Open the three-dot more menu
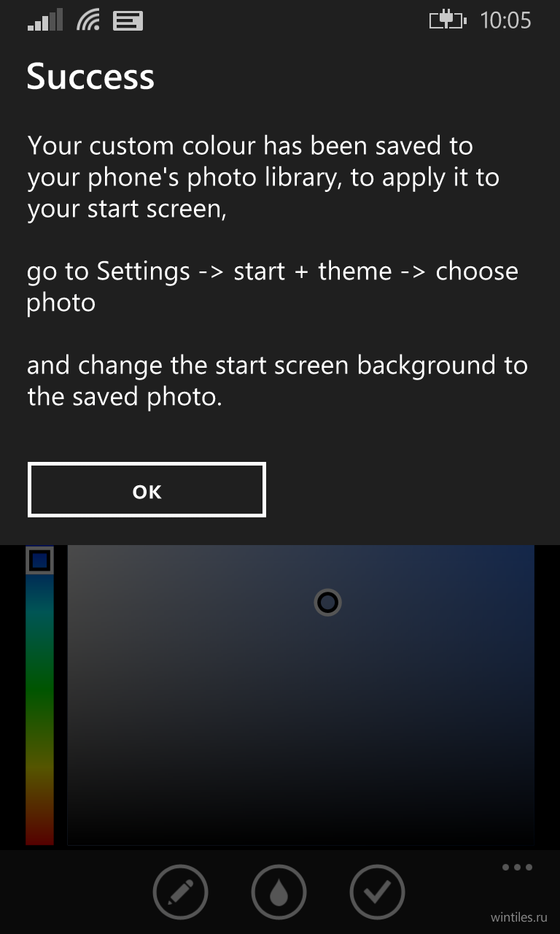The image size is (560, 934). 517,868
